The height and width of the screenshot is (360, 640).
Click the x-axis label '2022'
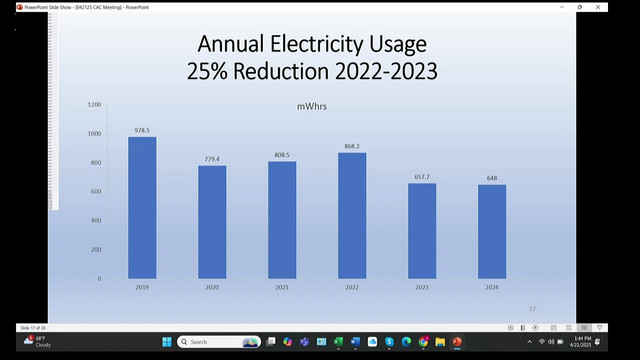click(x=352, y=287)
